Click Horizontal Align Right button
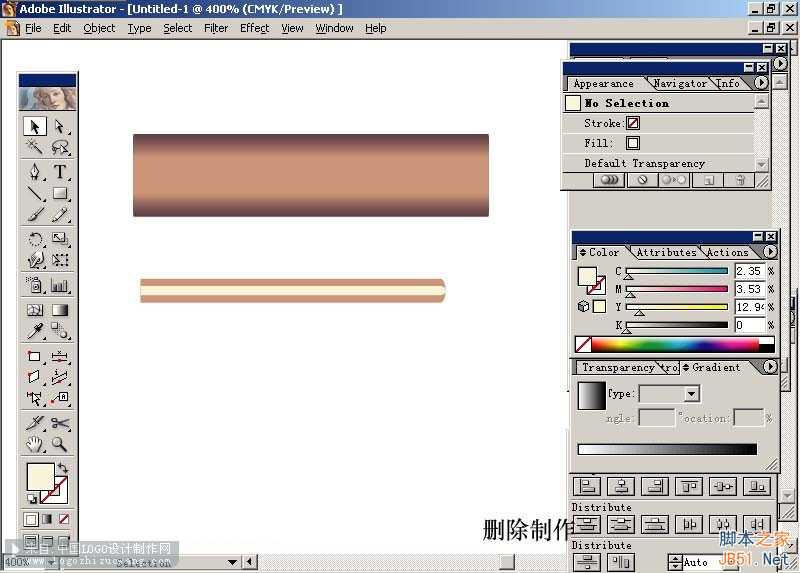800x573 pixels. pyautogui.click(x=655, y=486)
